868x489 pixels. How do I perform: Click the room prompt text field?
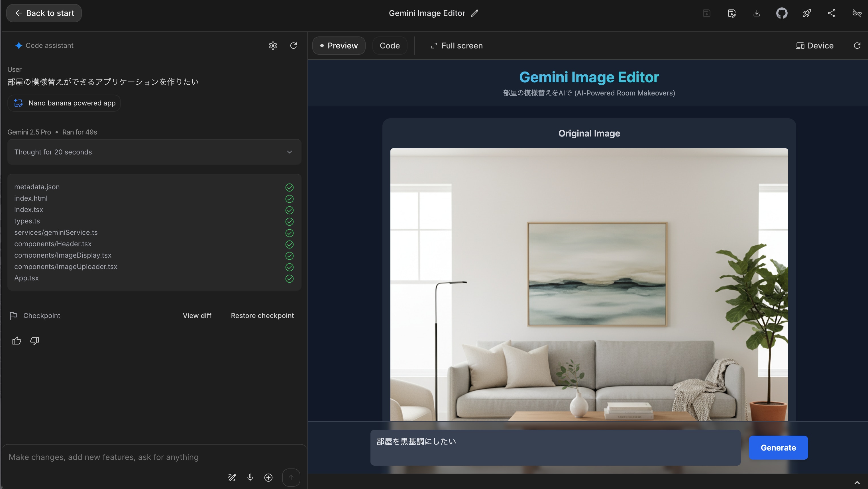[x=555, y=448]
